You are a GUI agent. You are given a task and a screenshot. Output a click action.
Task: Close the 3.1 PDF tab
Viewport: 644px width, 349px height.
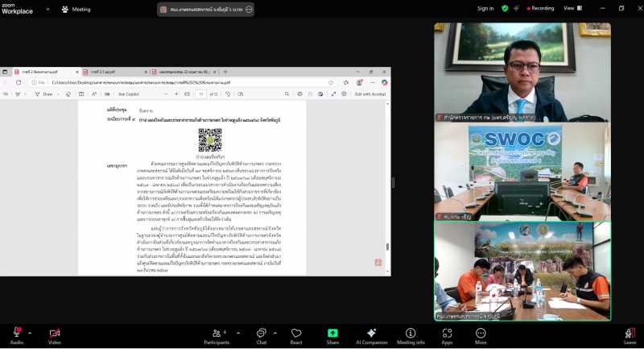pyautogui.click(x=146, y=72)
